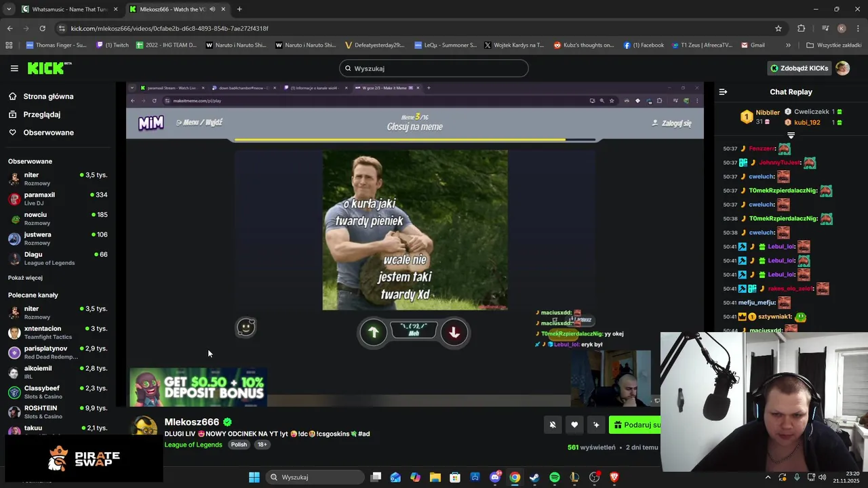The height and width of the screenshot is (488, 868).
Task: Click the Pirate Swap ad banner
Action: point(84,459)
